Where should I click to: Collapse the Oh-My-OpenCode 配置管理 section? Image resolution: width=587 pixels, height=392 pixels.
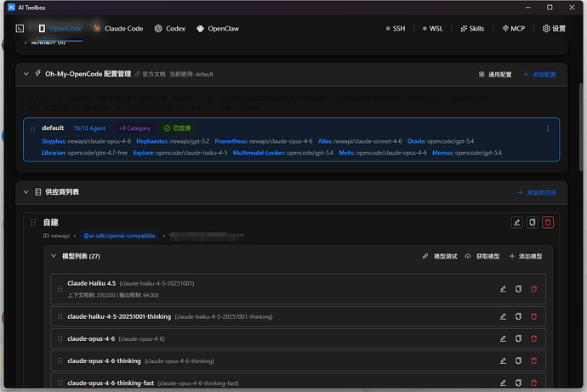pos(26,74)
